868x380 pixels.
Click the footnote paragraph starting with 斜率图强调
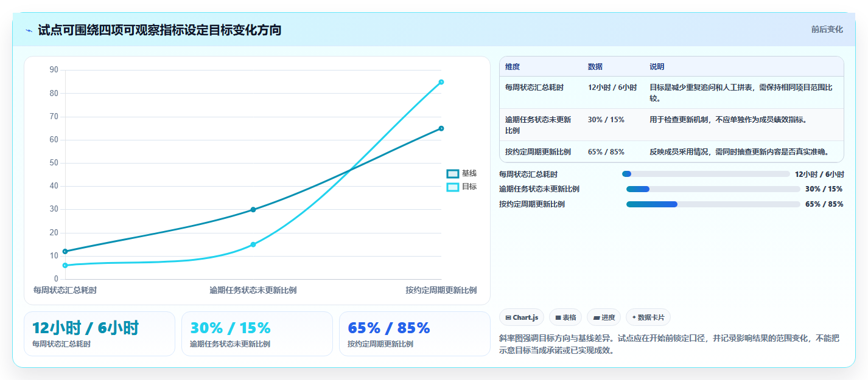(668, 344)
